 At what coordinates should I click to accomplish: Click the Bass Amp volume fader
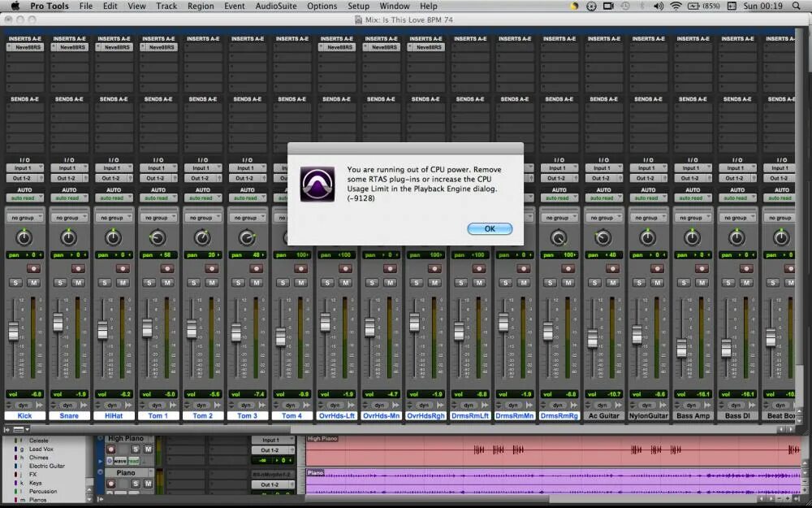click(x=681, y=348)
